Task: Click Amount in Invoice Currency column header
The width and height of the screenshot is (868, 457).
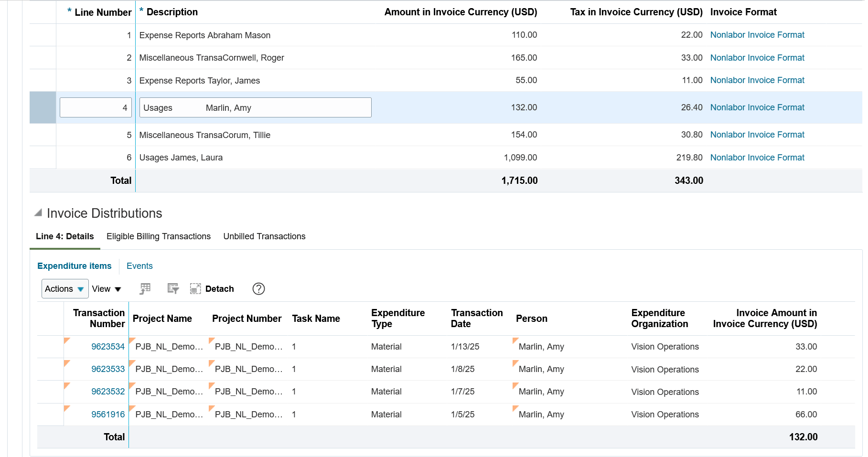Action: tap(461, 12)
